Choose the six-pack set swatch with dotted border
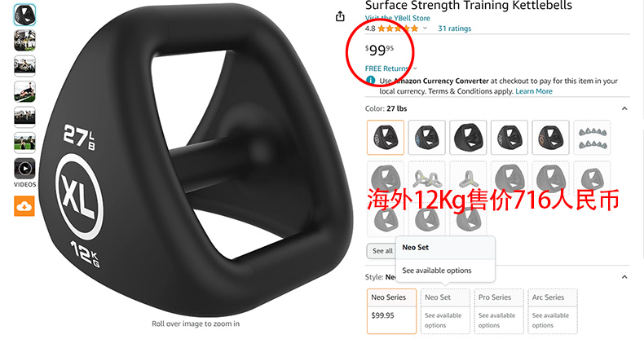Image resolution: width=644 pixels, height=339 pixels. pyautogui.click(x=592, y=137)
